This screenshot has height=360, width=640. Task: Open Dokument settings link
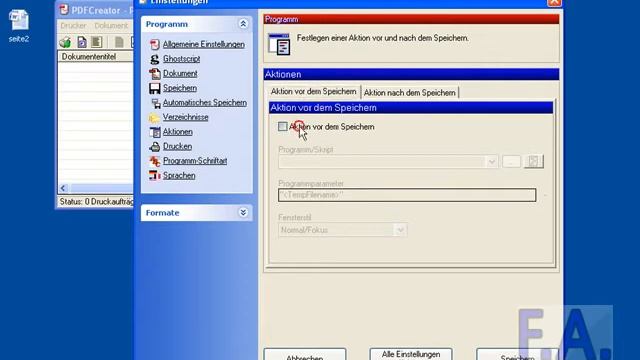tap(180, 73)
